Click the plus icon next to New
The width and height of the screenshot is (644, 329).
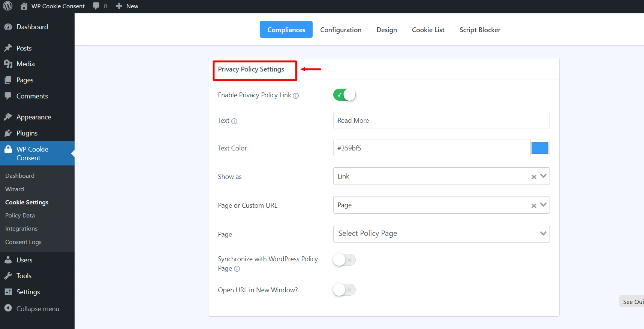(x=119, y=6)
